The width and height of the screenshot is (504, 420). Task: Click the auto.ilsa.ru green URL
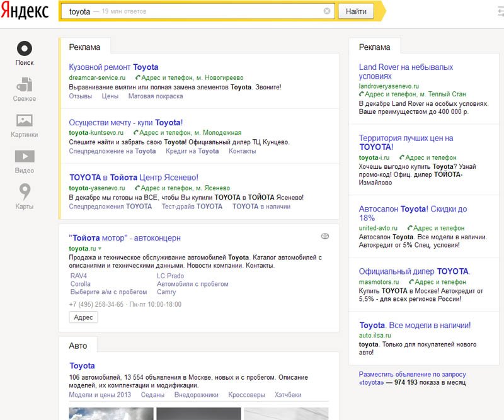(375, 335)
